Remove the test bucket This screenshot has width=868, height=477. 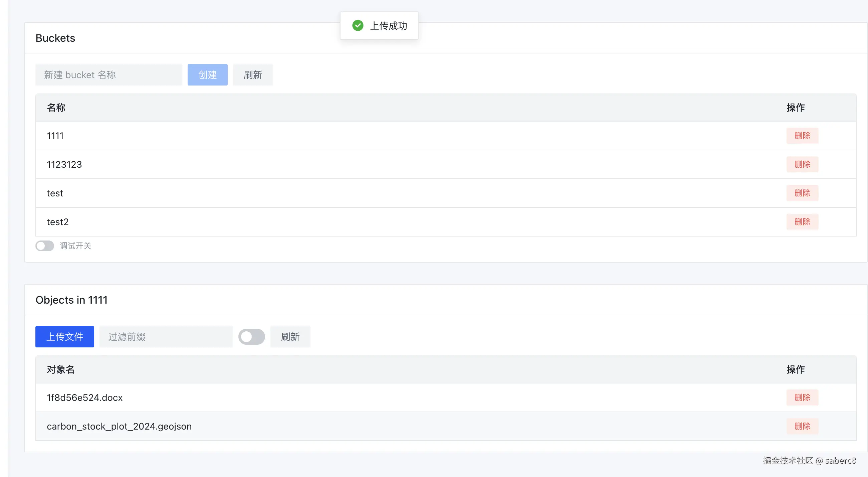(x=802, y=193)
